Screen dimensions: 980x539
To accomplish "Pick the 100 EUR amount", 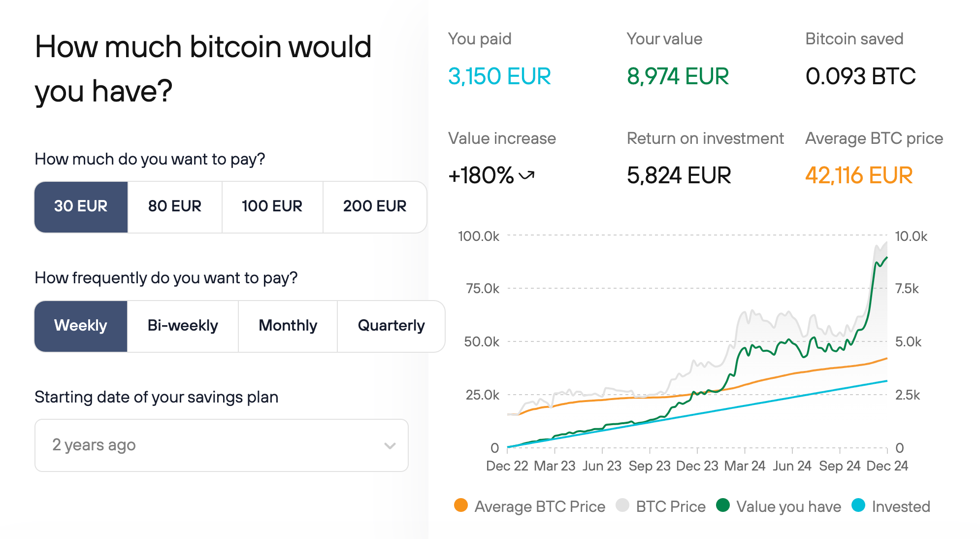I will tap(272, 206).
